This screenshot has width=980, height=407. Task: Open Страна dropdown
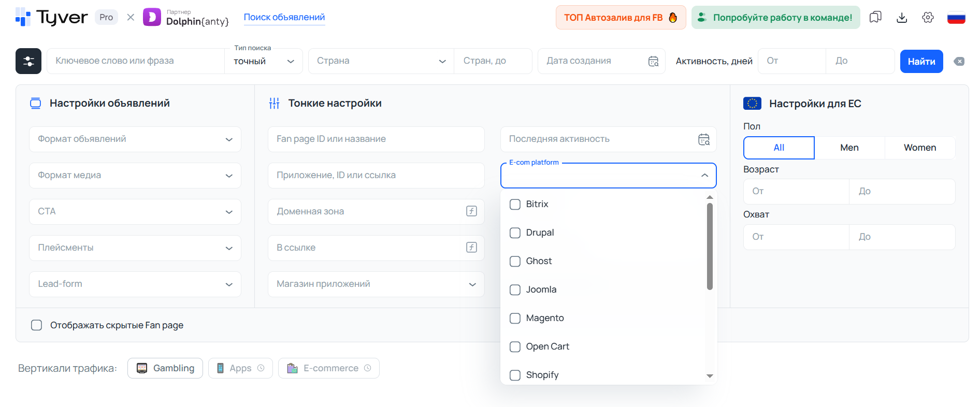pos(381,61)
